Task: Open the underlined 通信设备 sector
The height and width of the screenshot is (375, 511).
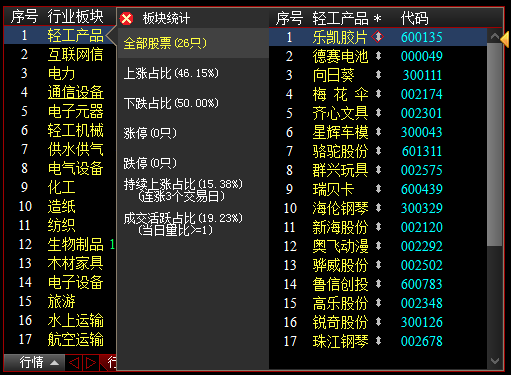Action: tap(76, 92)
